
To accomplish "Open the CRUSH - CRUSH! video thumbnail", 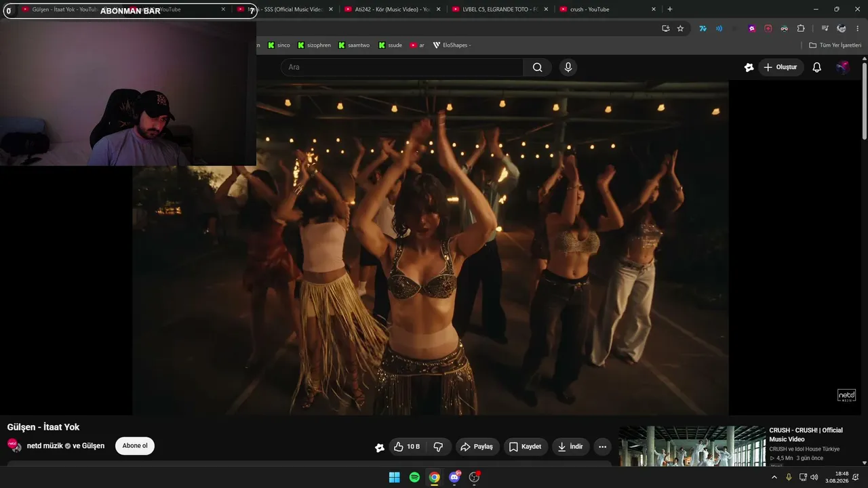I will point(692,446).
